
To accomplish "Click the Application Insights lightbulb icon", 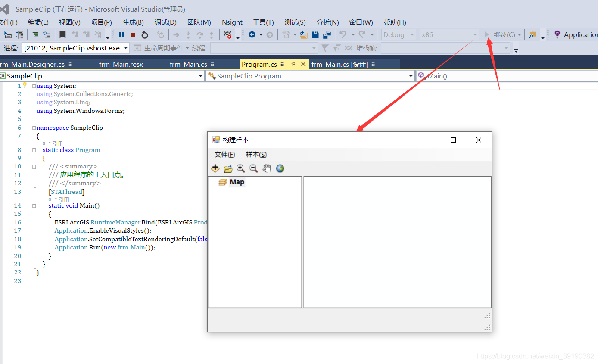I will pyautogui.click(x=558, y=34).
